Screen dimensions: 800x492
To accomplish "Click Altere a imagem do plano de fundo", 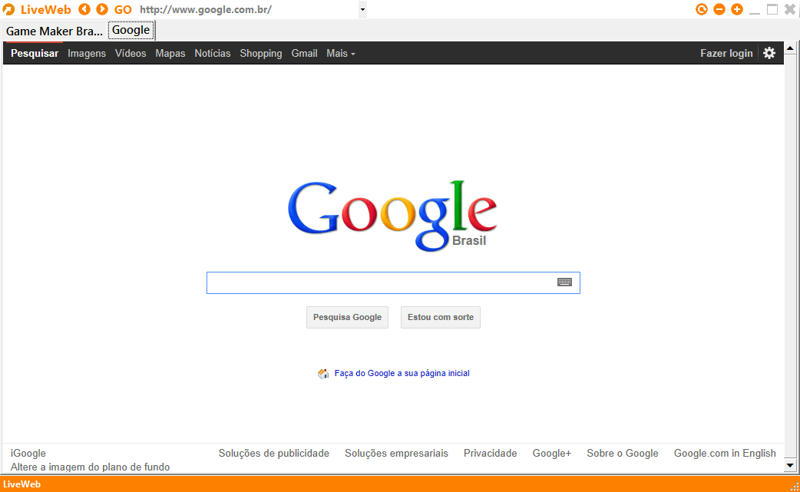I will (90, 467).
